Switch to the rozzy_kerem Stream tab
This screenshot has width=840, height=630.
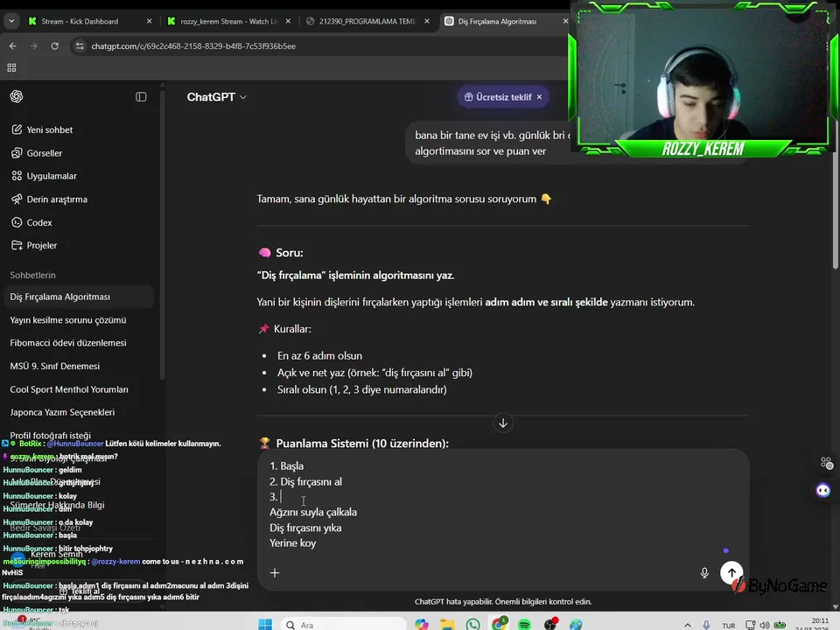[222, 21]
